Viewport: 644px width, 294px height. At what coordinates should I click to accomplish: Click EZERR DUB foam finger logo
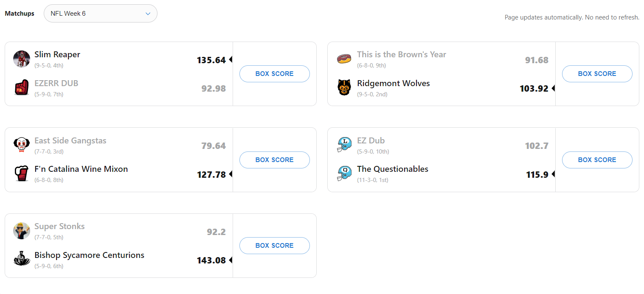pos(21,88)
